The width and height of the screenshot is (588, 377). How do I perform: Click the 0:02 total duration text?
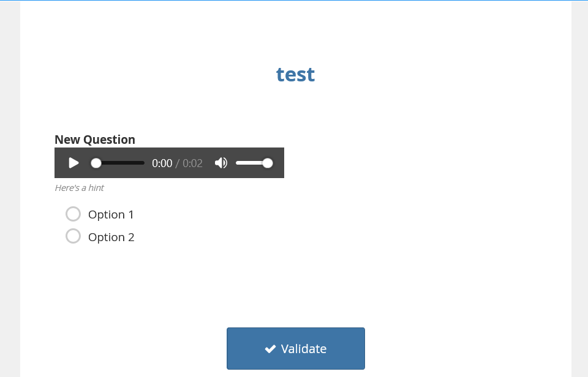(193, 163)
